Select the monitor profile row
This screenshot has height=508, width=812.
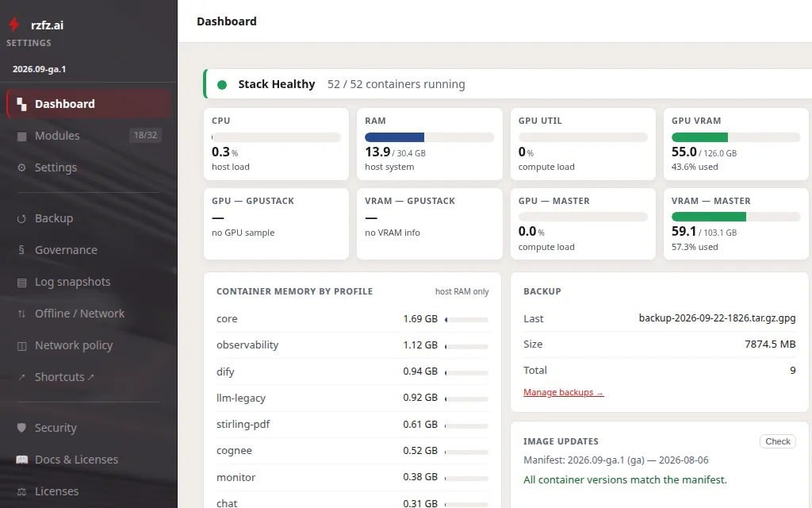tap(352, 477)
